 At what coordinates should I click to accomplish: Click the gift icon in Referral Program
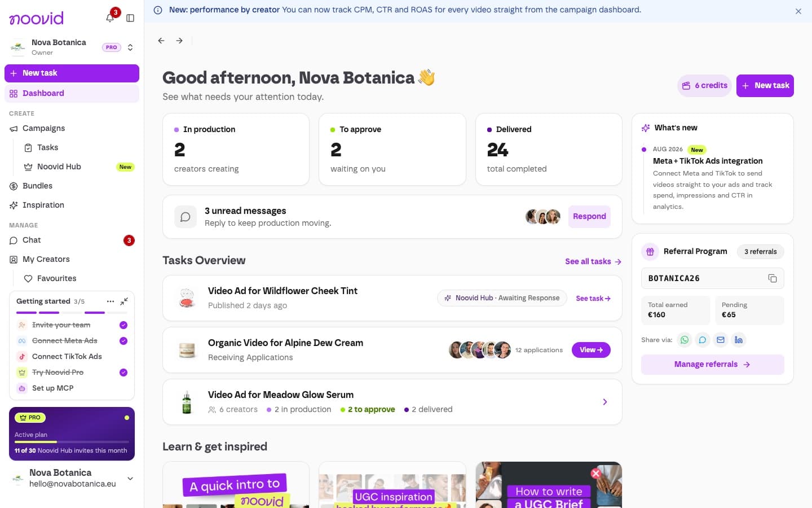[x=650, y=252]
